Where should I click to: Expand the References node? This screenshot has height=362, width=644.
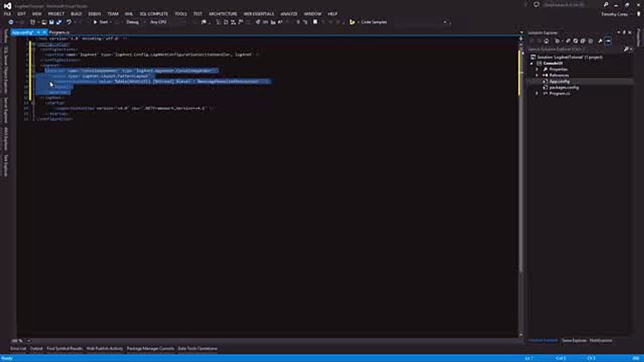pos(537,75)
